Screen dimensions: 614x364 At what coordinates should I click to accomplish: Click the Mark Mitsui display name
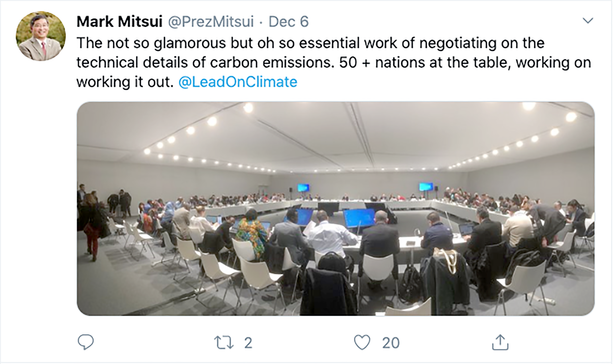point(119,22)
